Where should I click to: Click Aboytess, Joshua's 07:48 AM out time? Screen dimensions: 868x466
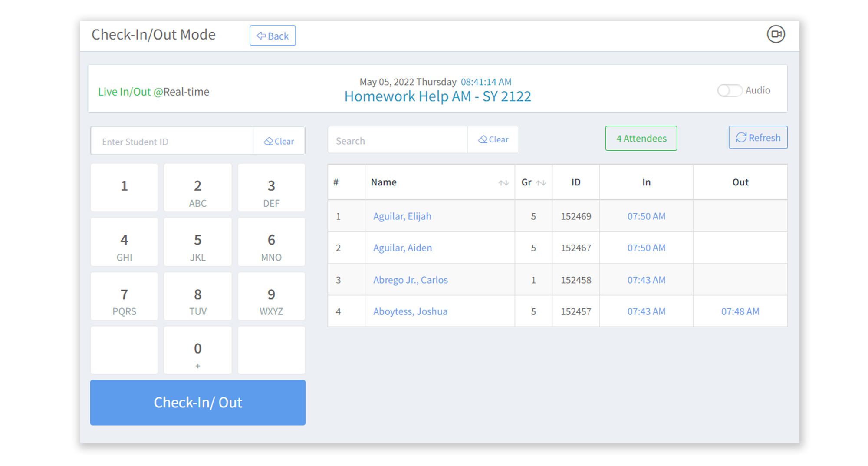(740, 311)
